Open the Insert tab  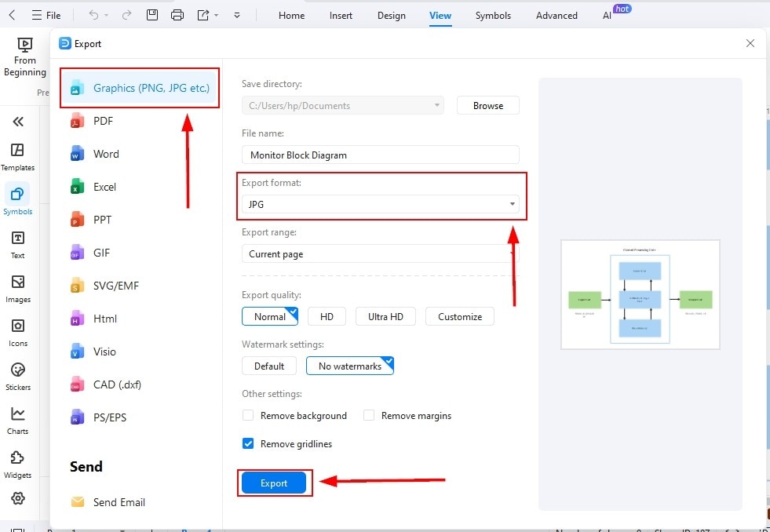[340, 15]
